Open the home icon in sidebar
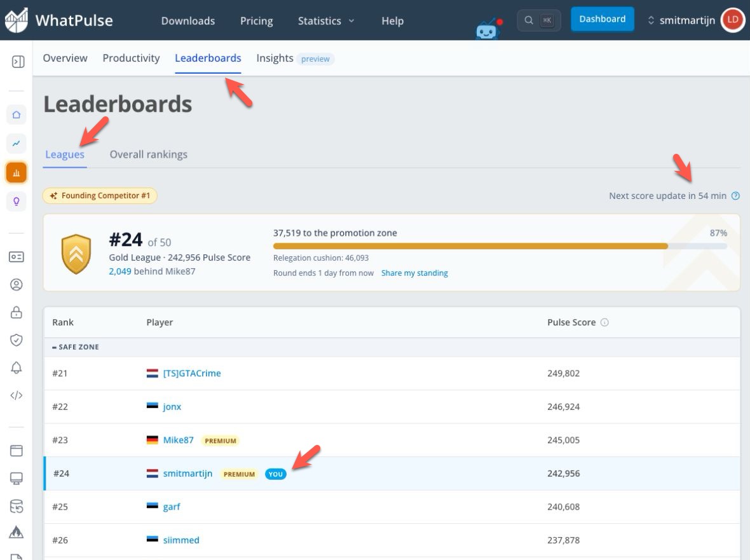This screenshot has height=560, width=750. coord(17,115)
